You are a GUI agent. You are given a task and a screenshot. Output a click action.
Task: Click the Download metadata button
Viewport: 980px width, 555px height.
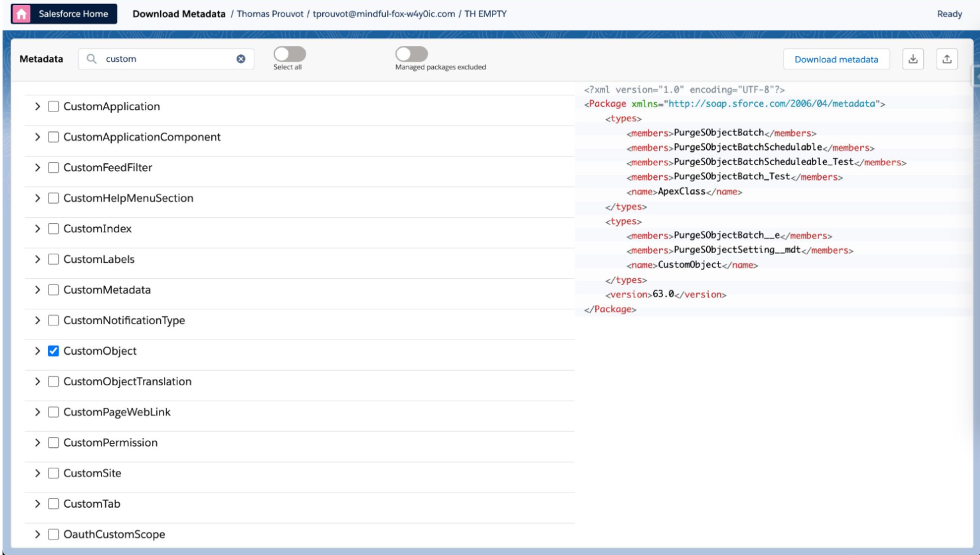(x=836, y=59)
